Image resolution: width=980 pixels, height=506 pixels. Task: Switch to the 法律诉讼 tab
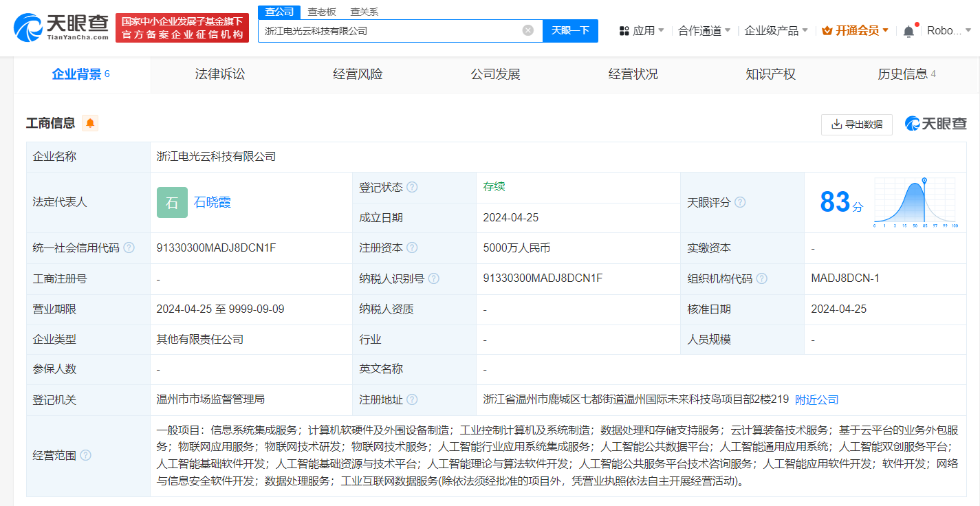(219, 74)
